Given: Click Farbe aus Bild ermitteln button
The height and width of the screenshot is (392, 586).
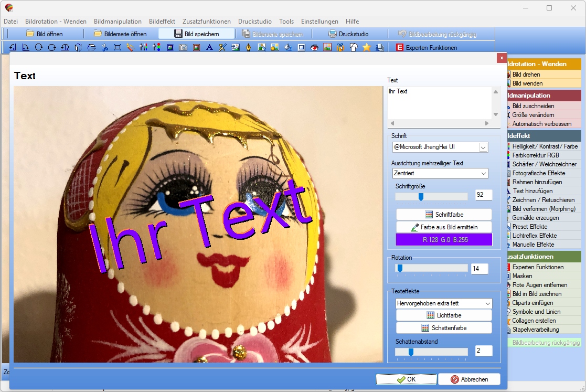Looking at the screenshot, I should click(x=444, y=227).
